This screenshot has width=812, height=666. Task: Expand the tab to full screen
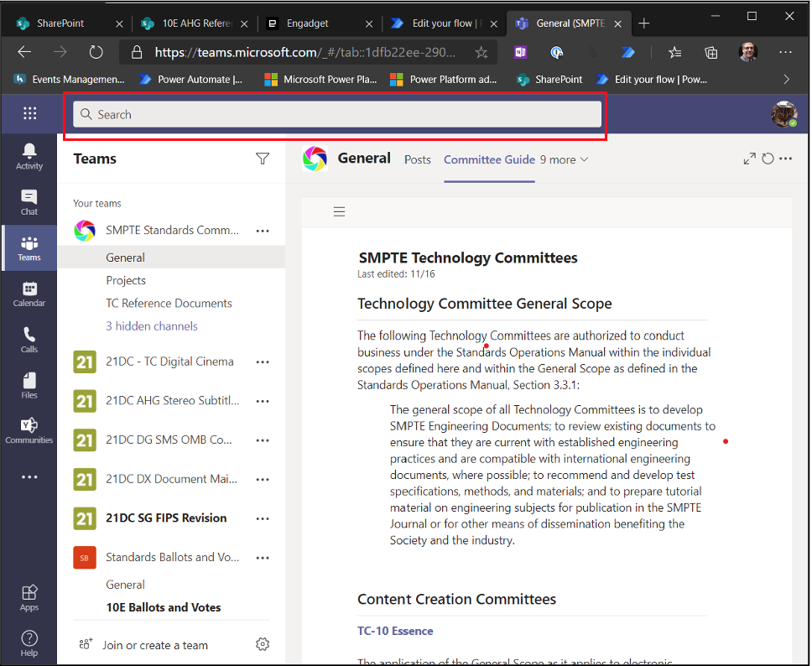click(749, 159)
